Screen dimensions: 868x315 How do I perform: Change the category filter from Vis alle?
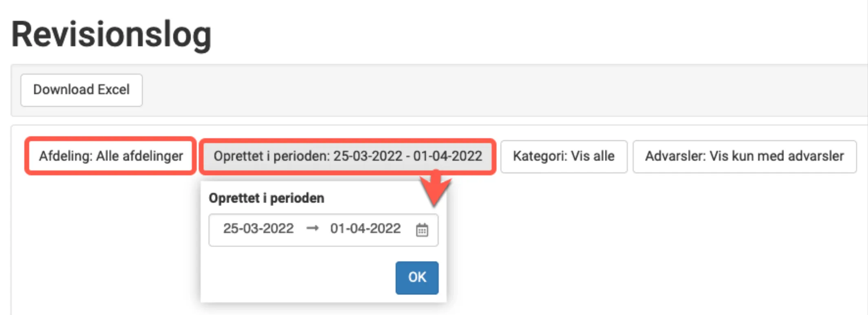[564, 156]
